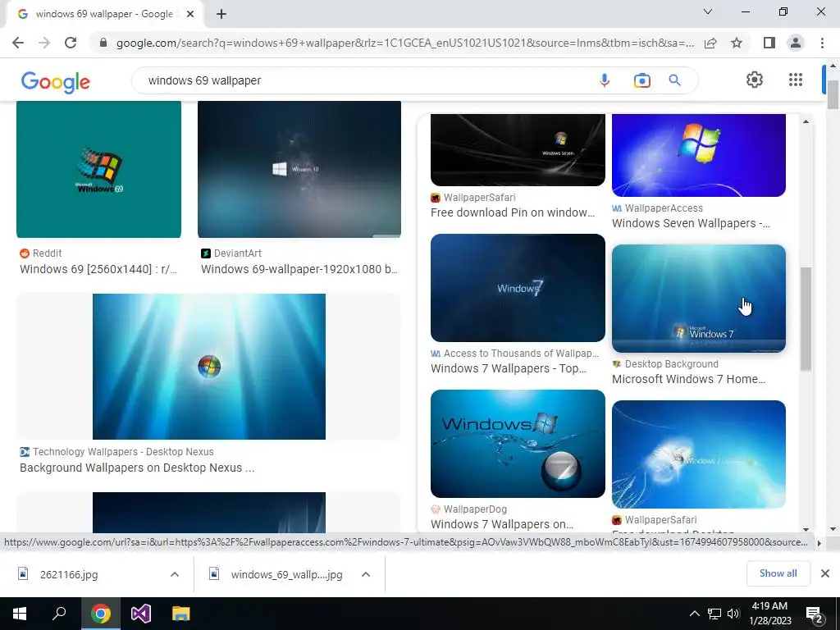Image resolution: width=840 pixels, height=630 pixels.
Task: Share this page from the address bar
Action: 710,43
